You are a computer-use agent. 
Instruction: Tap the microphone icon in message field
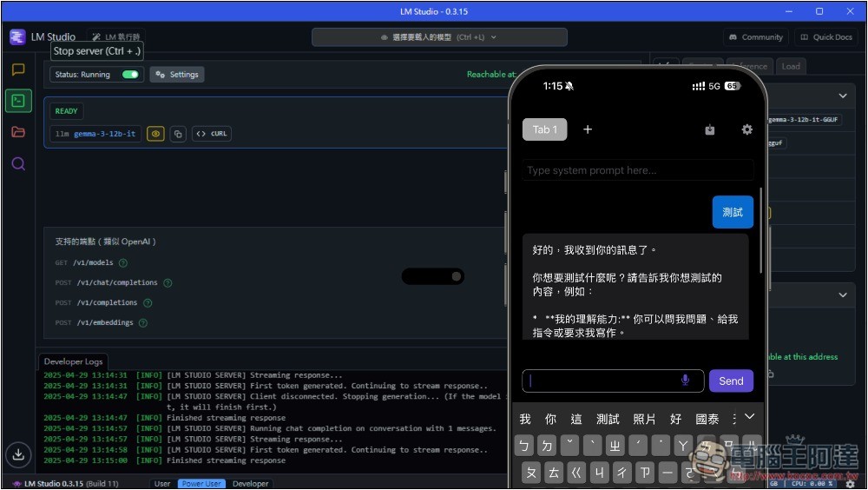point(685,381)
